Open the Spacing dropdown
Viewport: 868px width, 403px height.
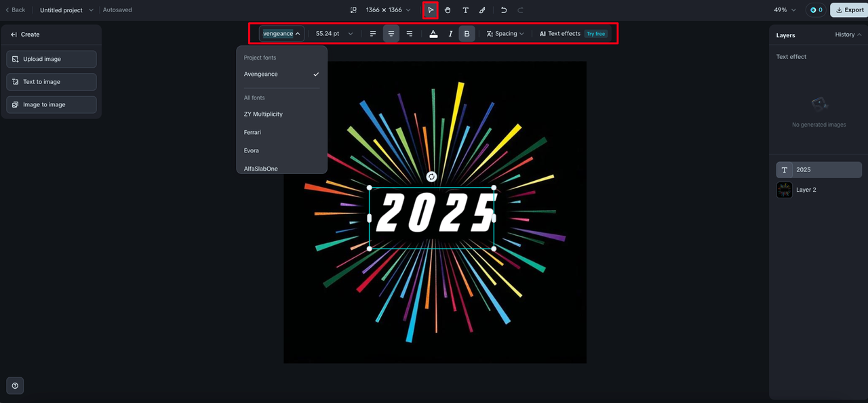pos(505,34)
